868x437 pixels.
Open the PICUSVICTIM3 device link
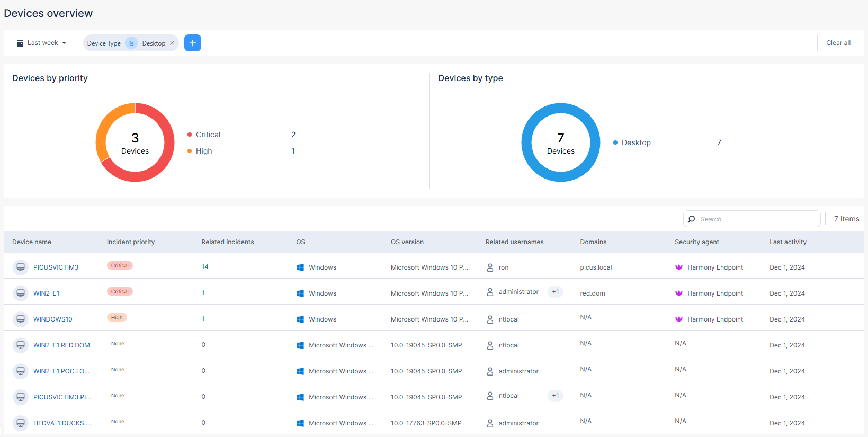(56, 267)
